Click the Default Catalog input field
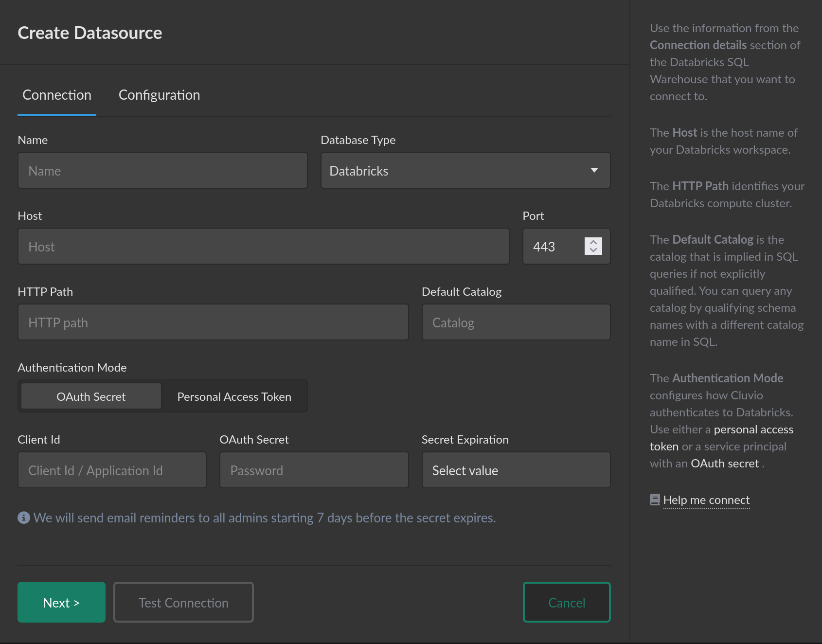Image resolution: width=822 pixels, height=644 pixels. pos(516,322)
